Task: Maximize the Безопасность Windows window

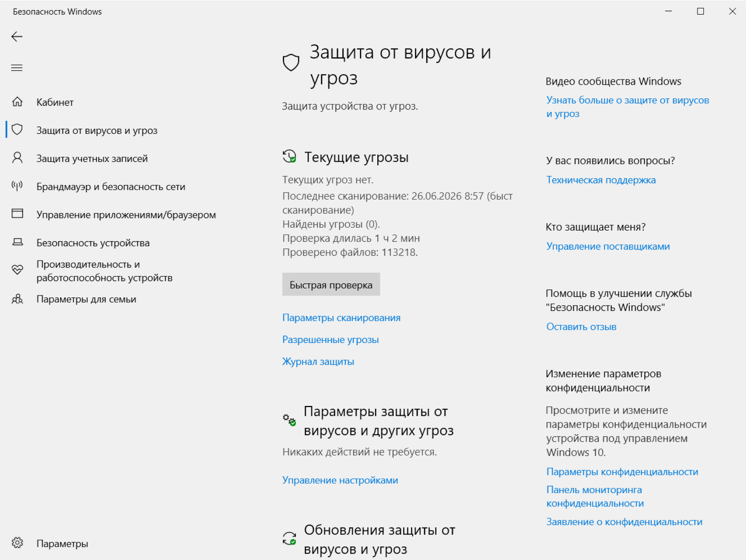Action: [700, 11]
